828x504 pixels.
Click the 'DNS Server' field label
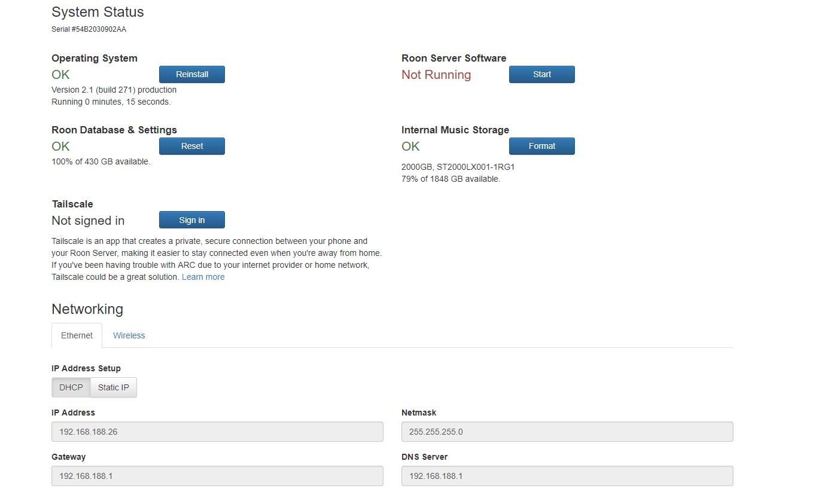tap(425, 457)
